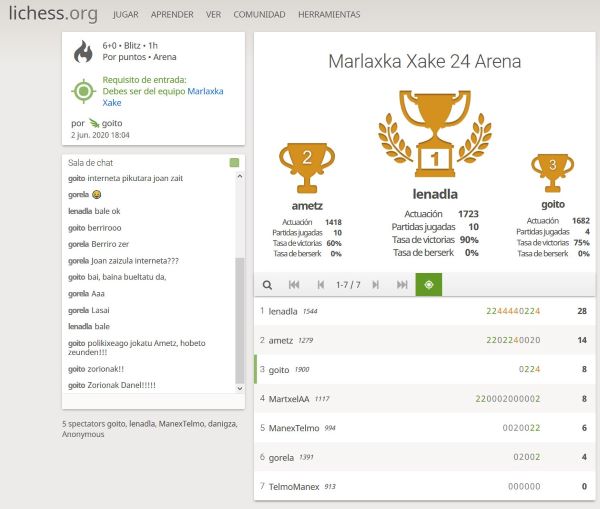
Task: Click the gold first-place trophy
Action: [434, 132]
